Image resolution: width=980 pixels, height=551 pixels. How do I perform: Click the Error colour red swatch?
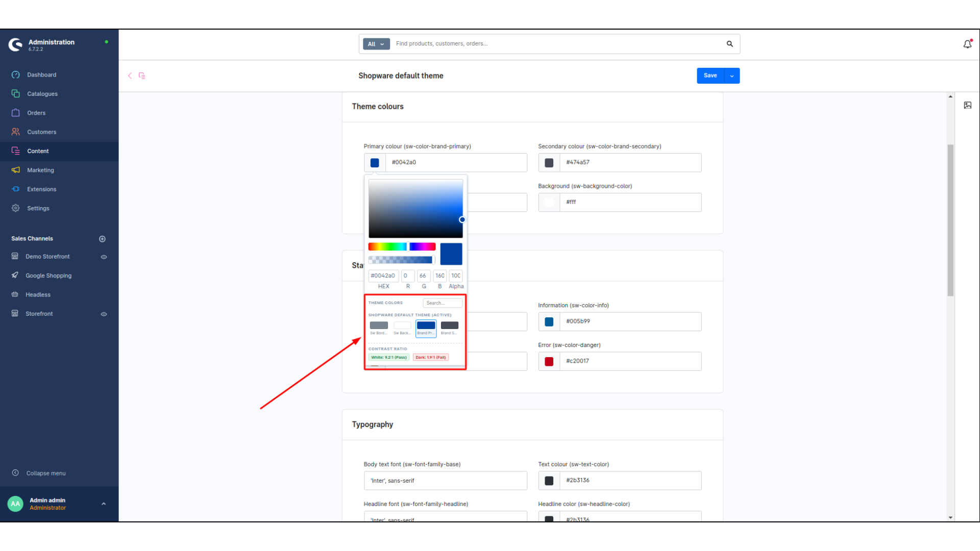[x=549, y=362]
